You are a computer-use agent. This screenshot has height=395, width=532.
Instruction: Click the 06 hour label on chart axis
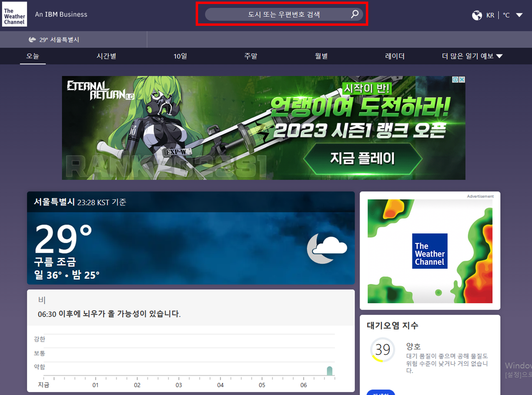[x=304, y=385]
